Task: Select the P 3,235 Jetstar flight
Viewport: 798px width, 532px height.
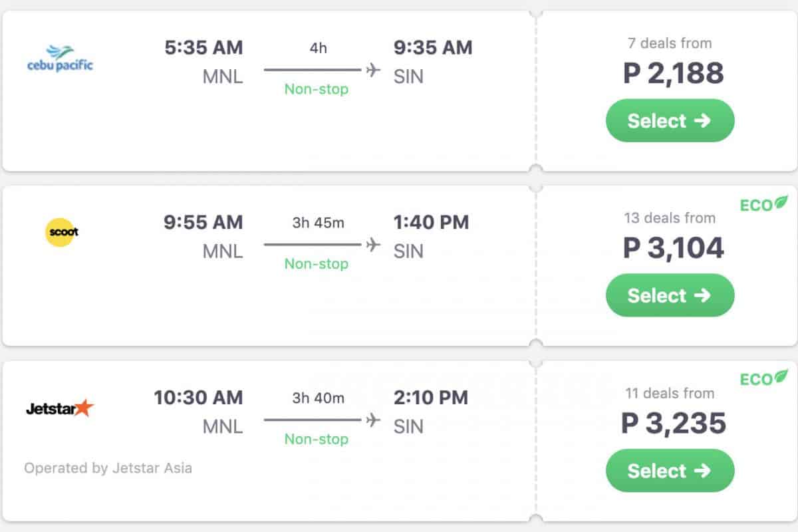Action: [670, 471]
